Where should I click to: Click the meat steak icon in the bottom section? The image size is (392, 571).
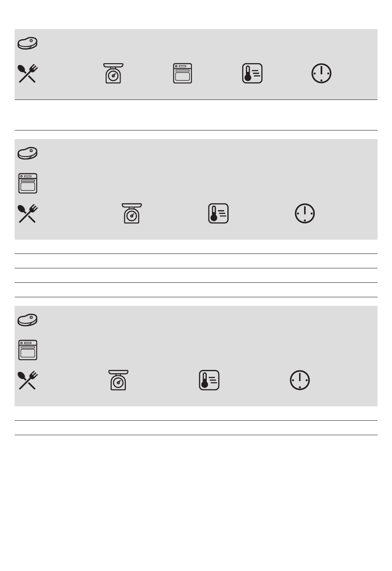tap(28, 320)
